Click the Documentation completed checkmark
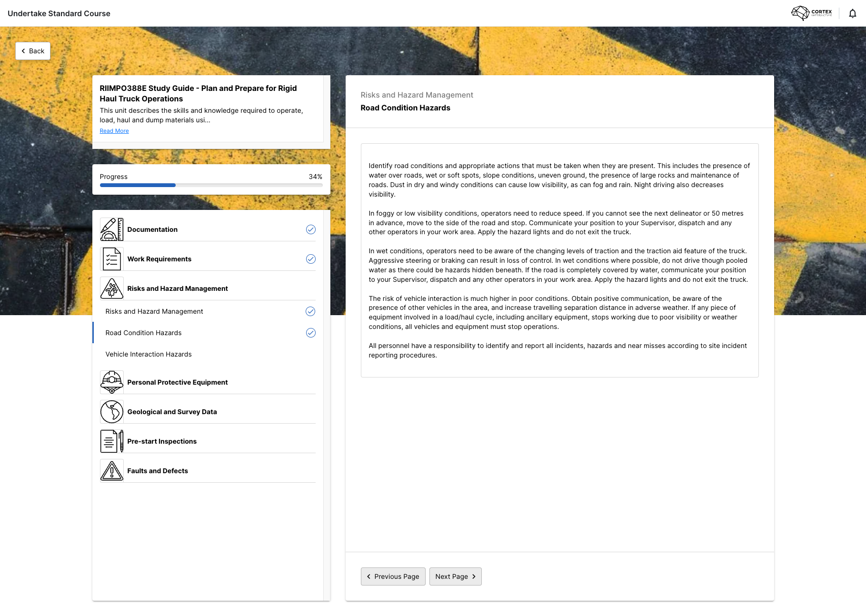Image resolution: width=866 pixels, height=616 pixels. (x=311, y=229)
